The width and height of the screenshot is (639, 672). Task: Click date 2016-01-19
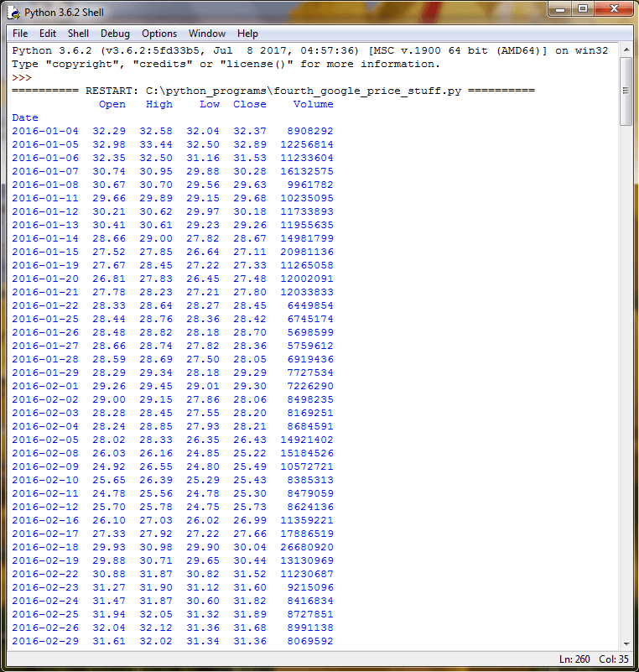[x=45, y=265]
